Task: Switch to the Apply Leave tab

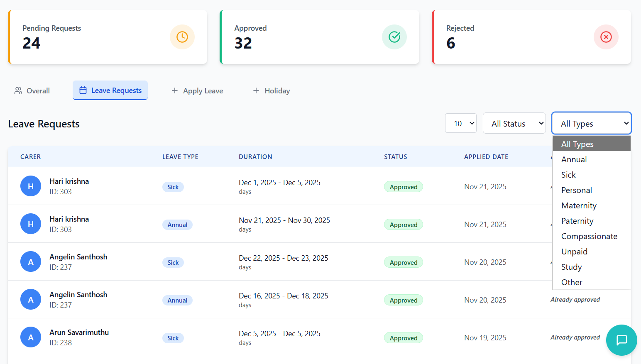Action: [198, 91]
